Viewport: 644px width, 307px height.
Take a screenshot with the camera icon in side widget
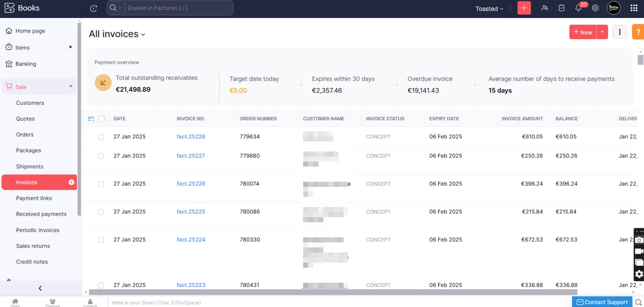[639, 240]
